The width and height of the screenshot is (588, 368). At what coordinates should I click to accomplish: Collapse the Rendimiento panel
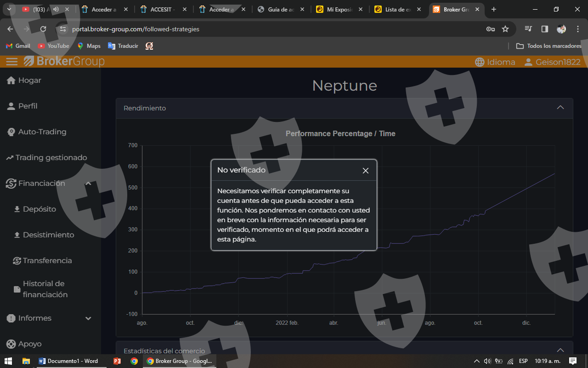click(560, 108)
